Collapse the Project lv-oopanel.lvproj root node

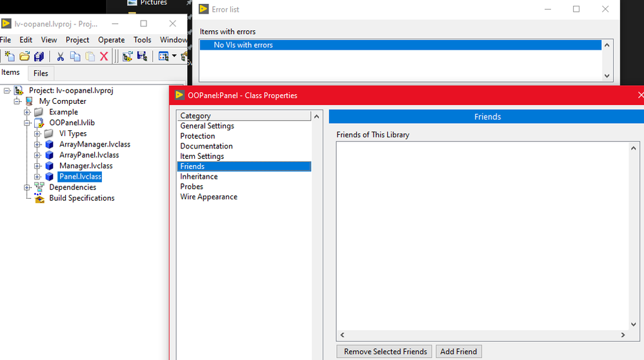coord(6,90)
